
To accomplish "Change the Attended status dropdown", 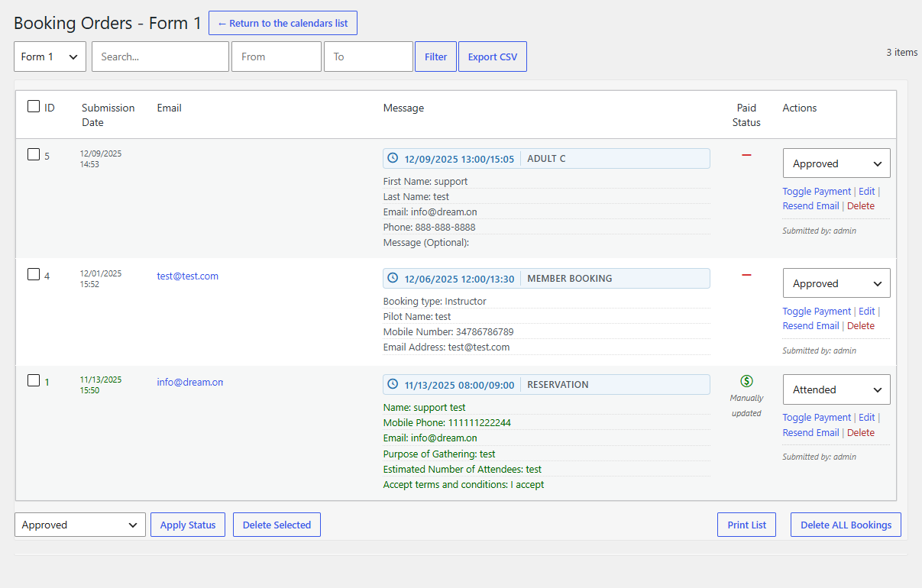I will click(836, 389).
